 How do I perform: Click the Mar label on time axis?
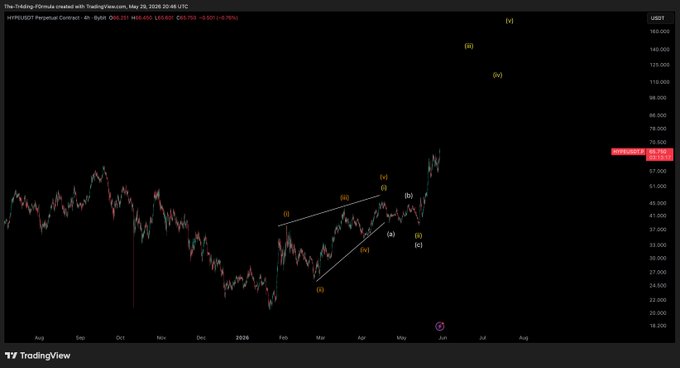[x=320, y=338]
